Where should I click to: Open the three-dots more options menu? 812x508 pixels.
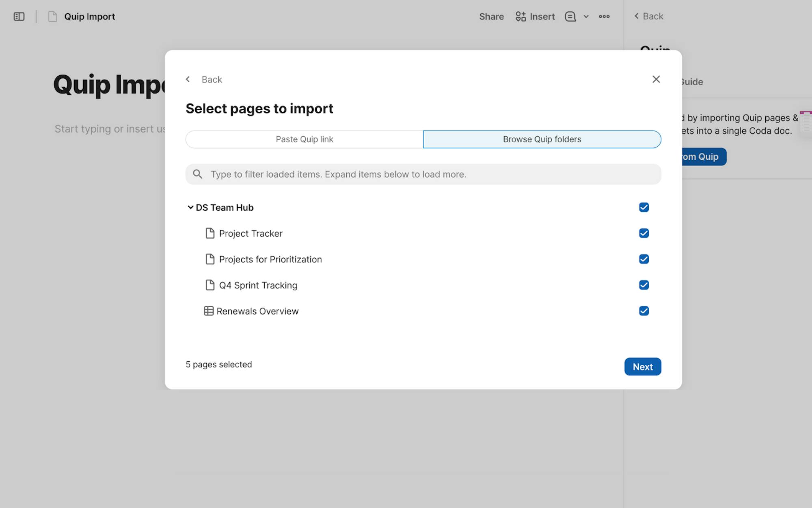click(x=604, y=17)
